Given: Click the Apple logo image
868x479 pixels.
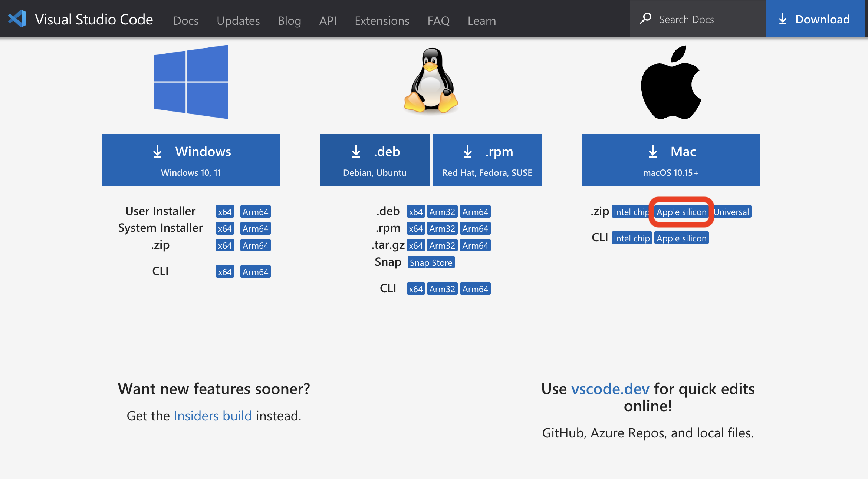Looking at the screenshot, I should [671, 83].
